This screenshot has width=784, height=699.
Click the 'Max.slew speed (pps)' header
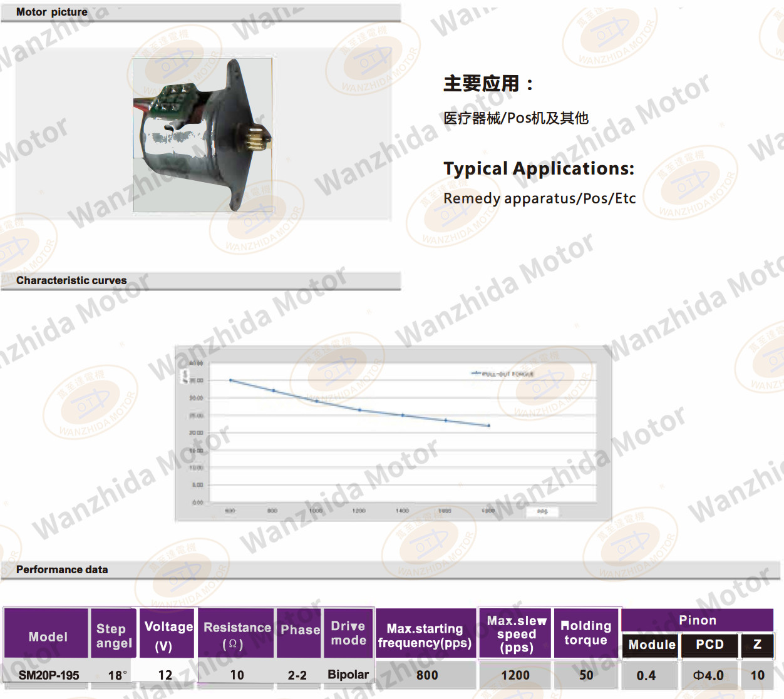tap(515, 633)
